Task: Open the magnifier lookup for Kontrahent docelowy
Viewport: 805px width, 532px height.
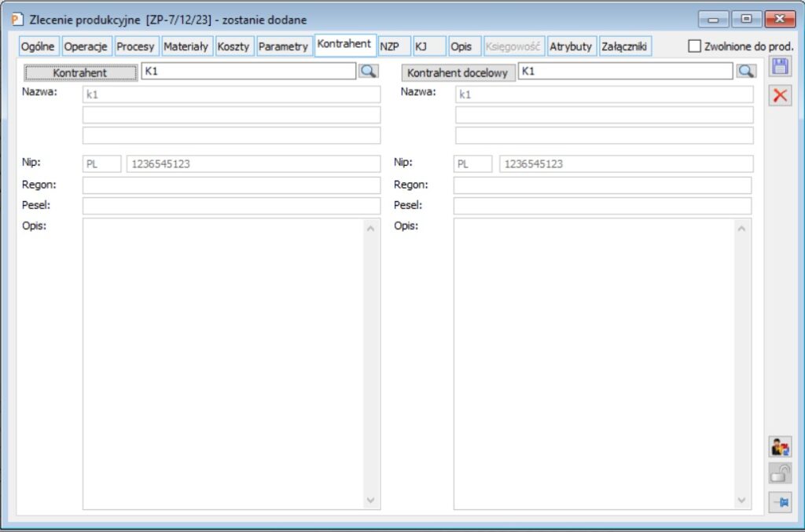Action: pyautogui.click(x=746, y=72)
